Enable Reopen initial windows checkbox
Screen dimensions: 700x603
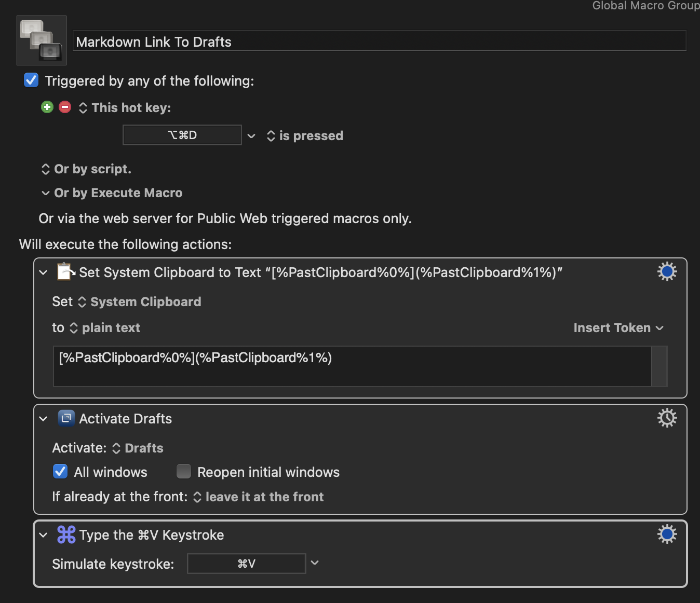tap(184, 472)
